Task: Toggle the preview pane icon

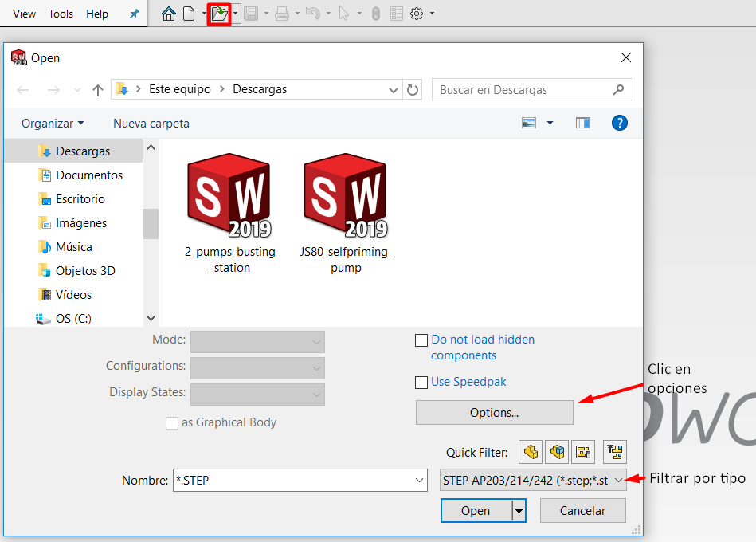Action: pos(583,123)
